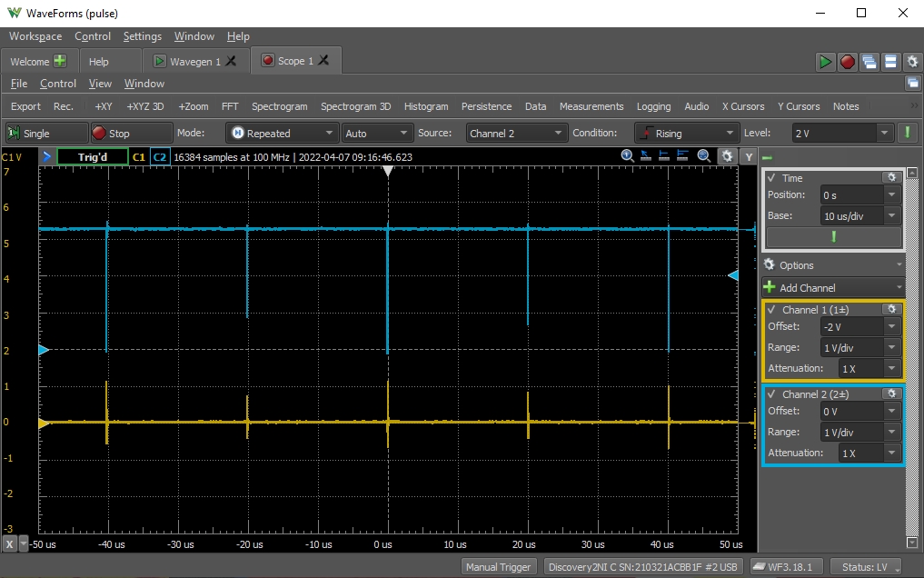Click the zoom-one magnifier icon above plot
This screenshot has height=578, width=924.
(628, 156)
